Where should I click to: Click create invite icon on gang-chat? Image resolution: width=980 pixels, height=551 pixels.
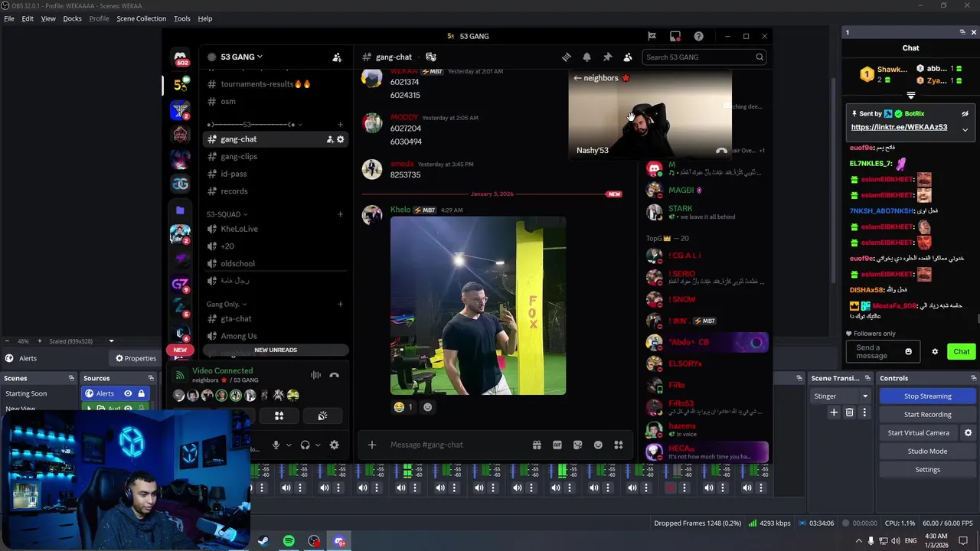pyautogui.click(x=330, y=139)
